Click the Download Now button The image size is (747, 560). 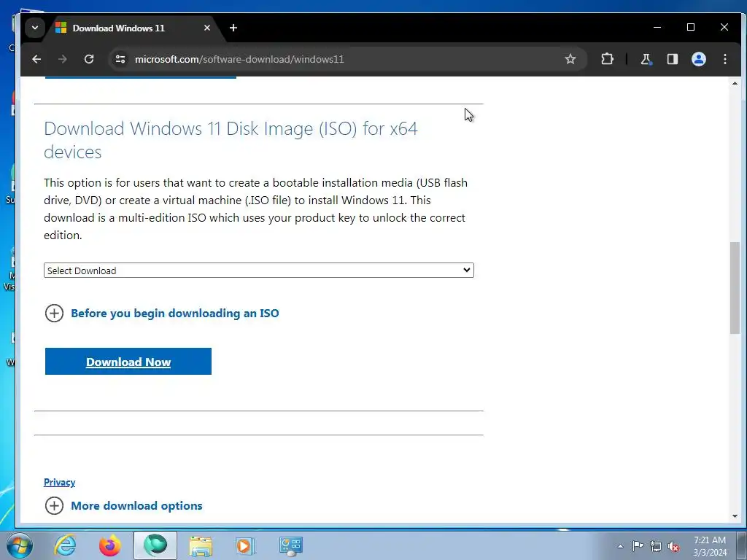pos(128,362)
